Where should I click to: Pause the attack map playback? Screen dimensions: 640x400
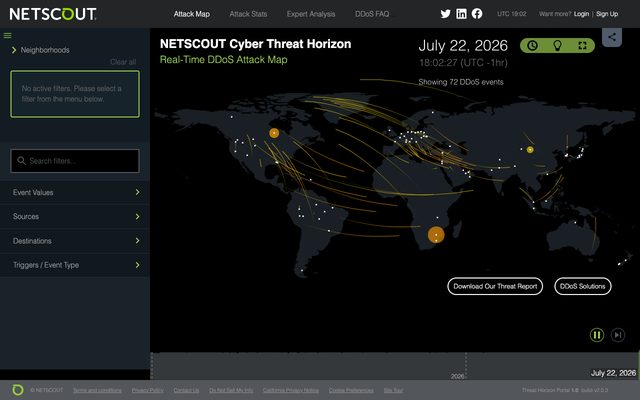(597, 335)
